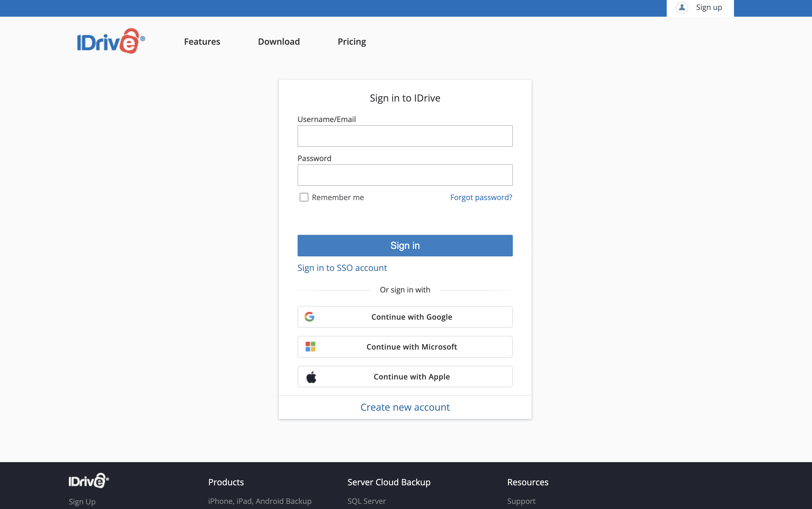This screenshot has width=812, height=509.
Task: Open the Features menu
Action: click(202, 42)
